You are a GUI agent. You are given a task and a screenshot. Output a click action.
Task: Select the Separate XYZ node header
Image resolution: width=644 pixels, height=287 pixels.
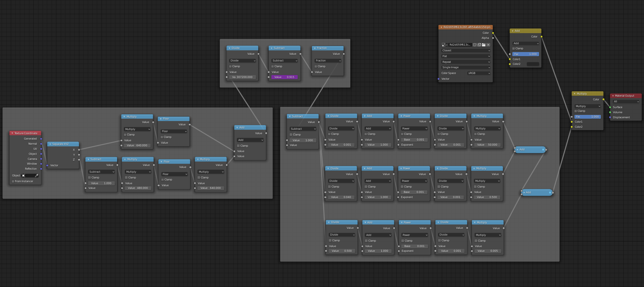pyautogui.click(x=63, y=144)
